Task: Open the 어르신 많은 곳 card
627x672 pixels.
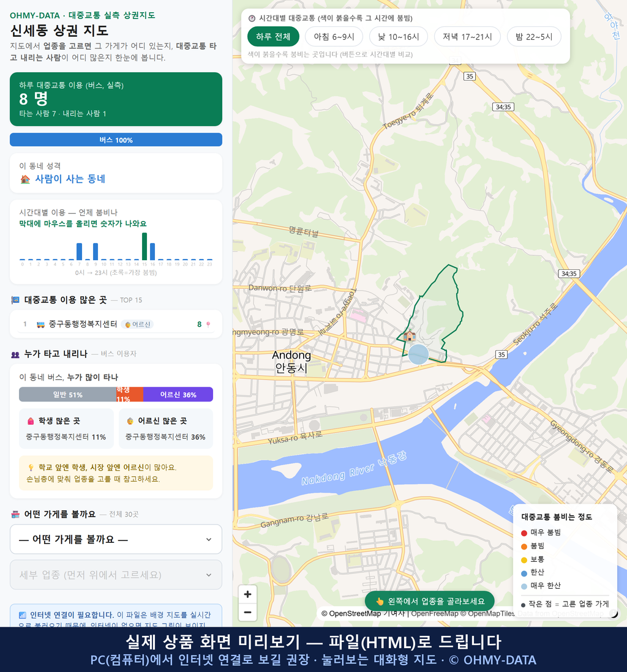Action: 165,428
